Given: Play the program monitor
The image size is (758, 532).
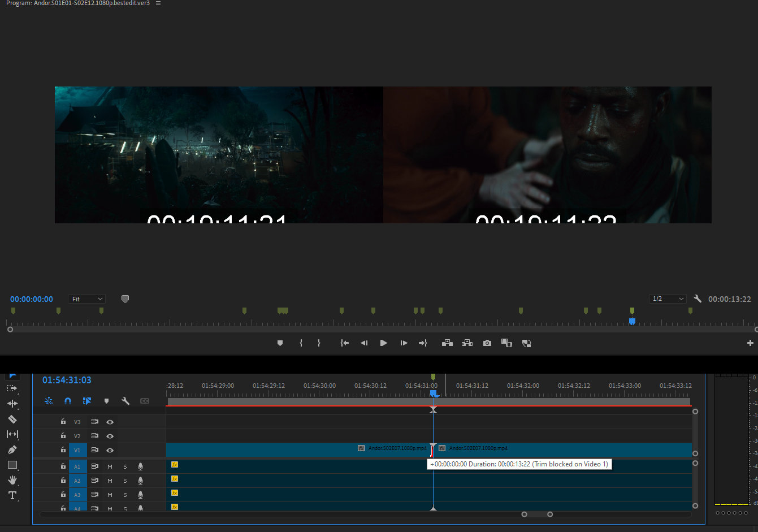Looking at the screenshot, I should pos(384,343).
